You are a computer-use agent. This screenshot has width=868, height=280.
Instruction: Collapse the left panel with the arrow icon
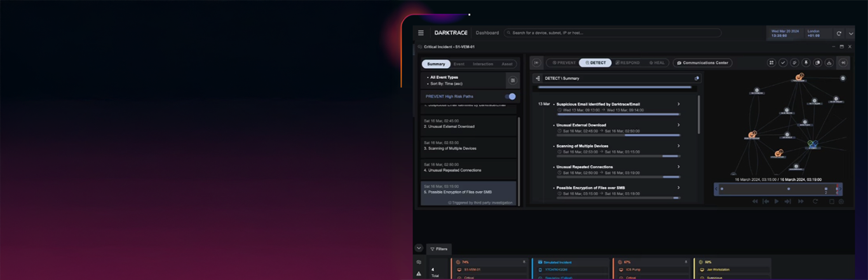(537, 63)
